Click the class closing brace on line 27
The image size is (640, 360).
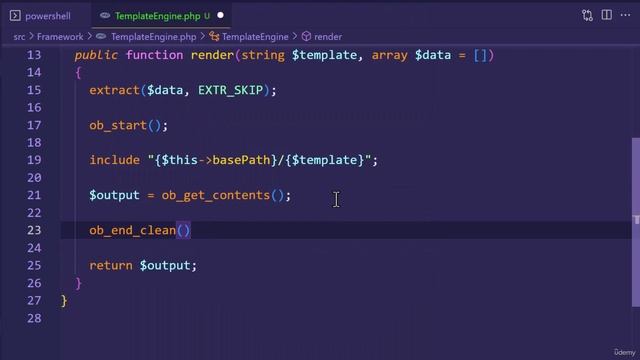pos(64,301)
